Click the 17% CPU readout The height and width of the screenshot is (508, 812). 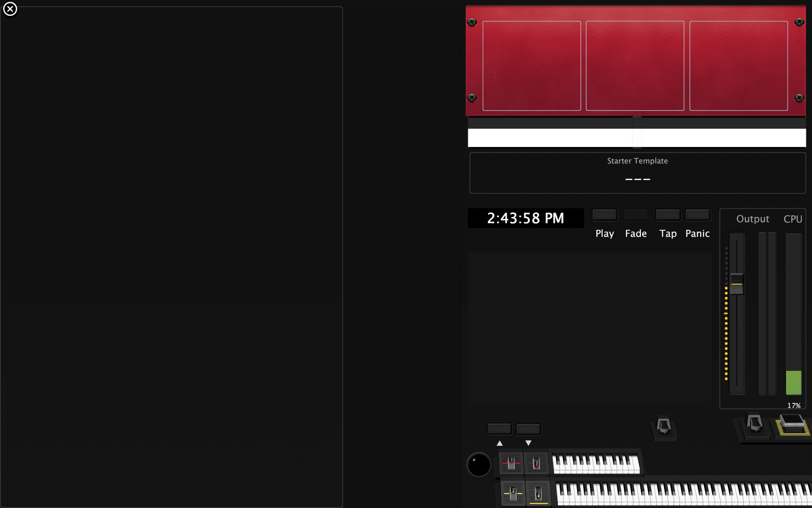[794, 406]
